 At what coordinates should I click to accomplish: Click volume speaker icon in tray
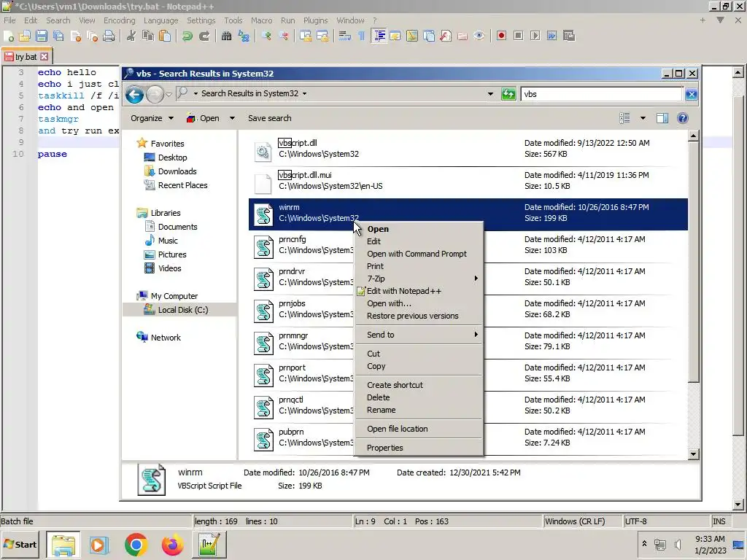678,544
